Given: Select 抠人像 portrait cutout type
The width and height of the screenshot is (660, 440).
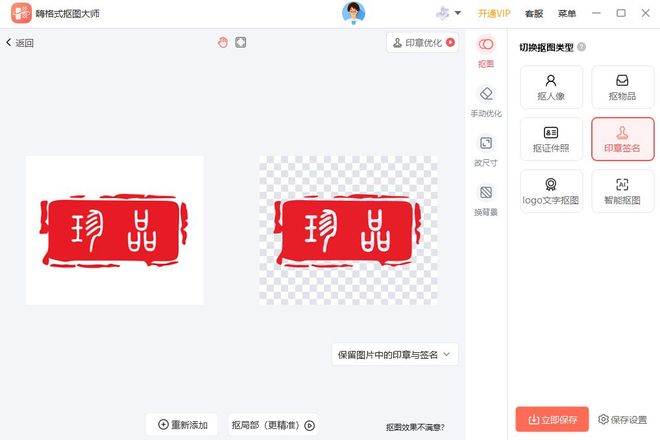Looking at the screenshot, I should 551,87.
